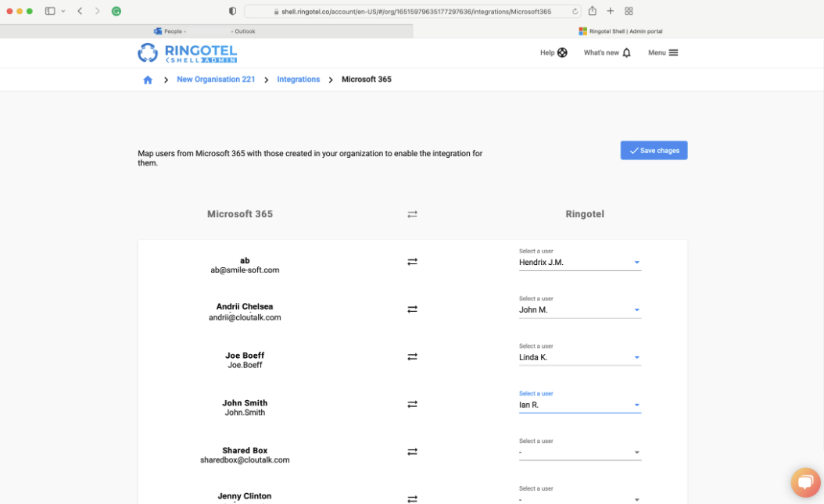
Task: Click the John.Smith username text
Action: click(245, 413)
